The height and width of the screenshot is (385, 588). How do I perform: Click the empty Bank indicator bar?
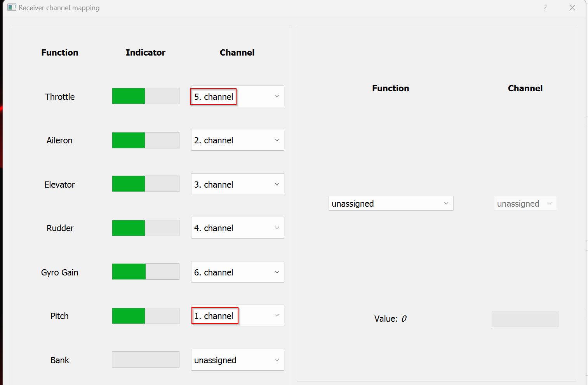click(146, 359)
